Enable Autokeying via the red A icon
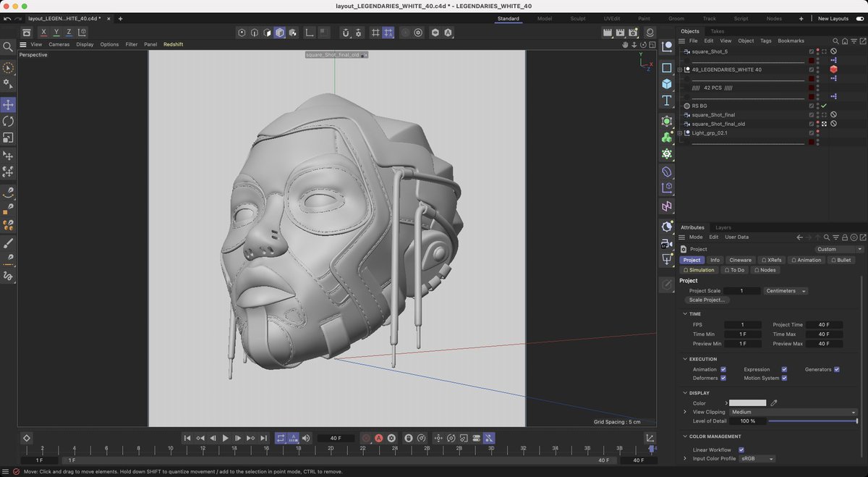Image resolution: width=868 pixels, height=477 pixels. click(x=378, y=438)
